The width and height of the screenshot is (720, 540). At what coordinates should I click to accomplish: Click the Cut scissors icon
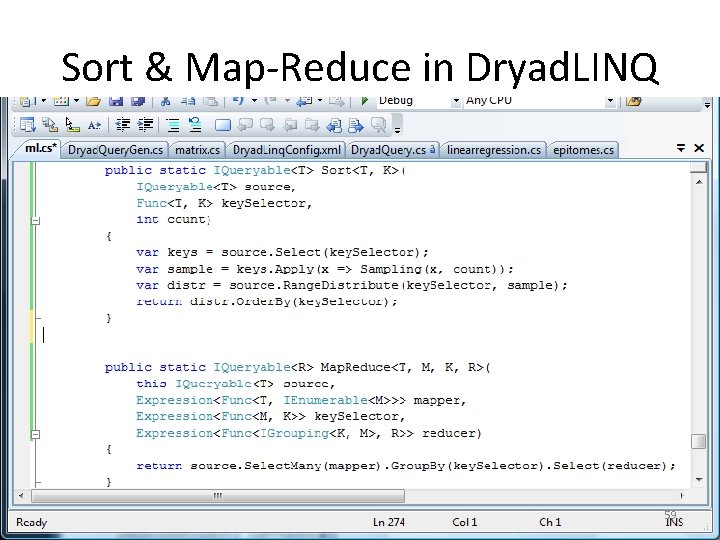(x=165, y=101)
